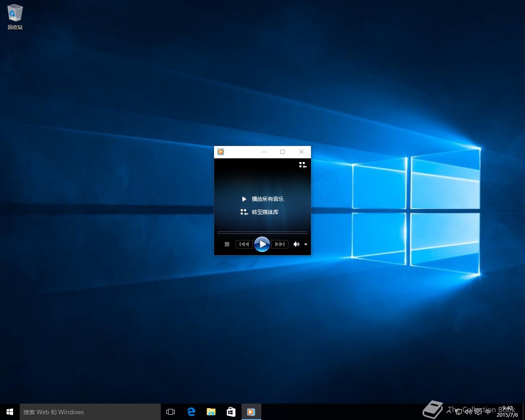This screenshot has height=420, width=525.
Task: Close the Media Player window
Action: 301,152
